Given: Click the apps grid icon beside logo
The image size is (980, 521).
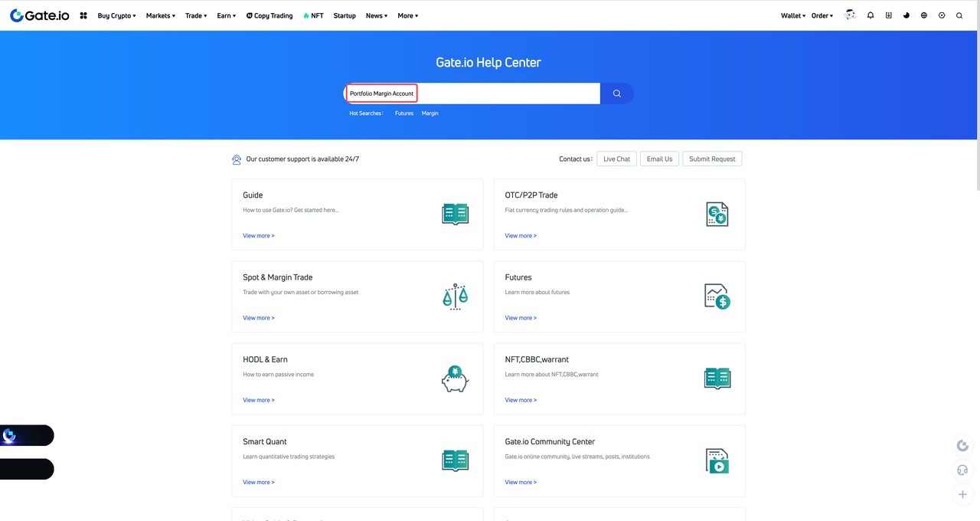Looking at the screenshot, I should pos(83,15).
